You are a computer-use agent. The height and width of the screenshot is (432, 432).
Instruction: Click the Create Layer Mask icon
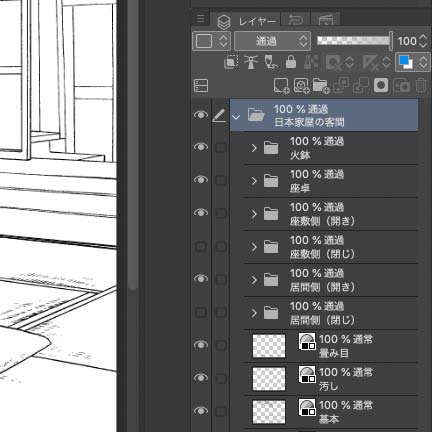(381, 85)
